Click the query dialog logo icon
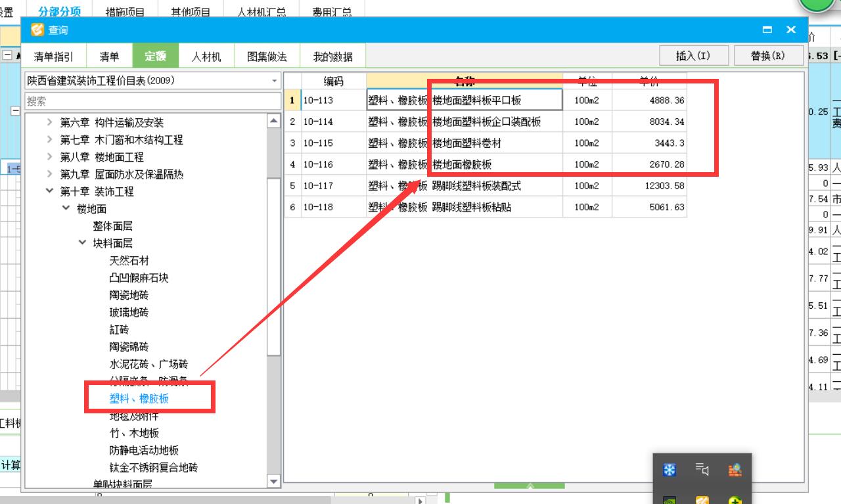The image size is (841, 504). (37, 30)
